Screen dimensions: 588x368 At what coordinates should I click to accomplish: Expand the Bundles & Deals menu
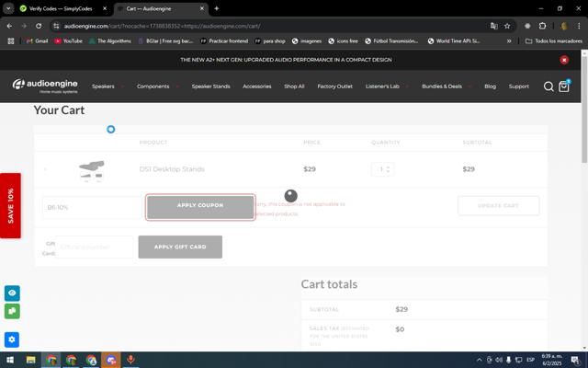(x=447, y=86)
